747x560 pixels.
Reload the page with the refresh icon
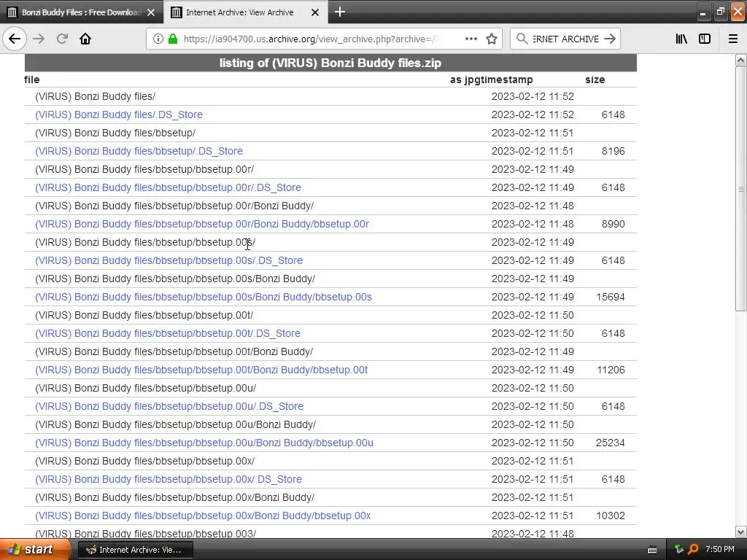tap(62, 39)
